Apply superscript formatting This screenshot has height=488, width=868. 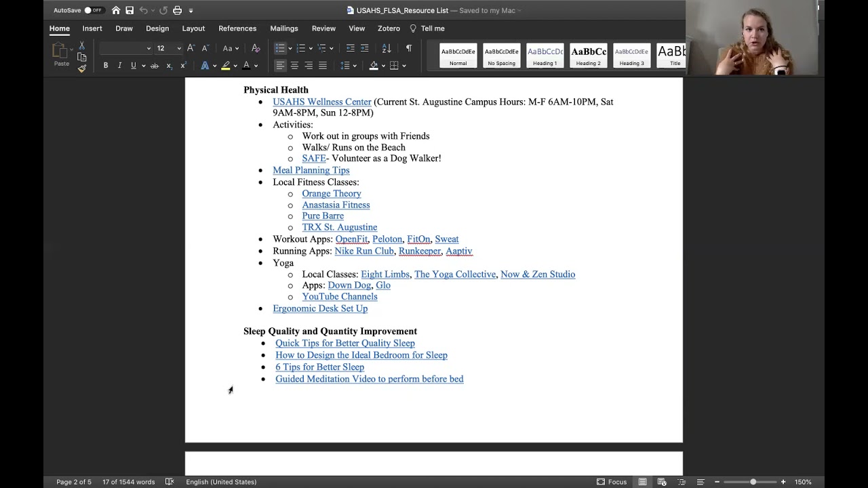tap(183, 66)
